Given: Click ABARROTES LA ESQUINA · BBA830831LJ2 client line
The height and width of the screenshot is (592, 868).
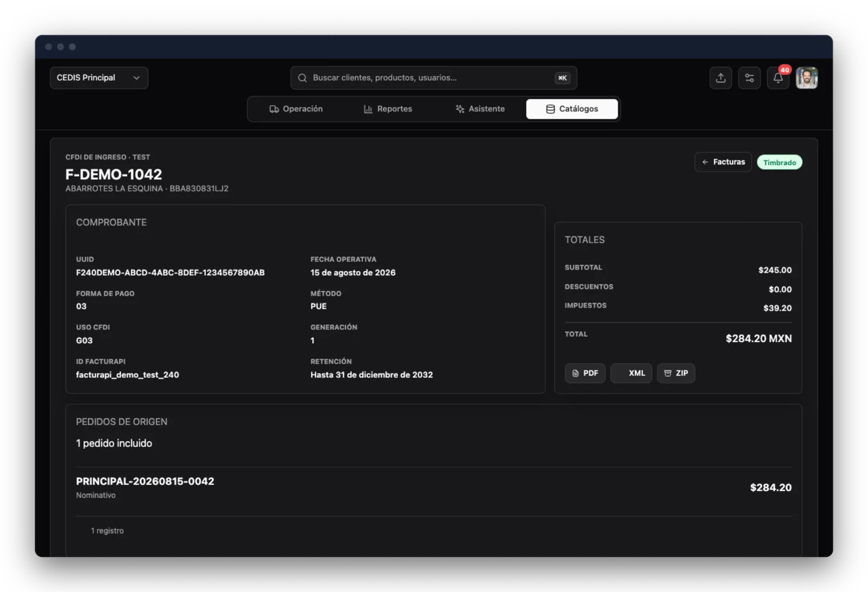Looking at the screenshot, I should pyautogui.click(x=147, y=189).
